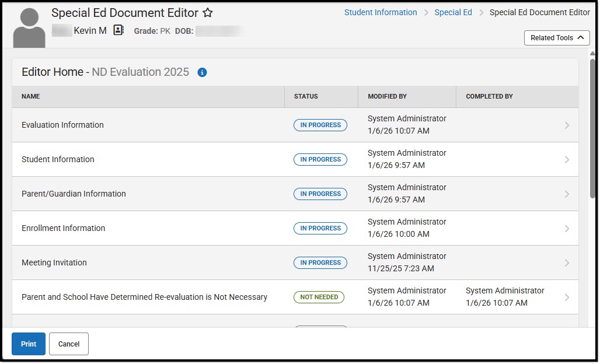The width and height of the screenshot is (600, 364).
Task: Open Student Information editor via its chevron
Action: (x=566, y=159)
